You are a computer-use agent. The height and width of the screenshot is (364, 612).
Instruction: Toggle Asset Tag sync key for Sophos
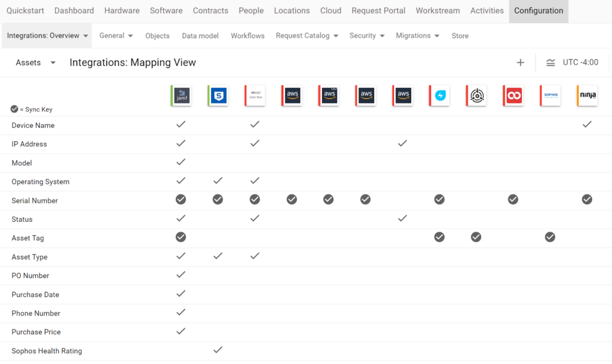click(550, 237)
